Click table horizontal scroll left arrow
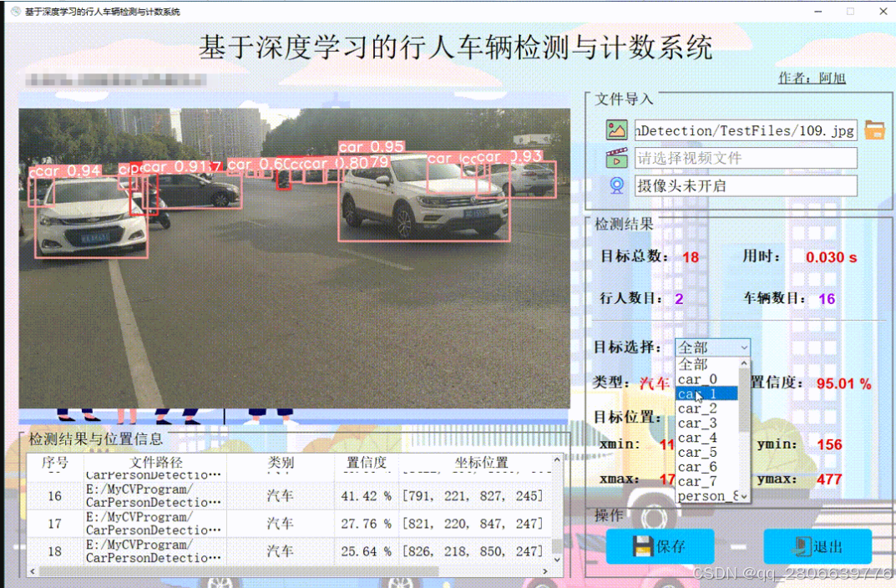The height and width of the screenshot is (588, 896). tap(33, 570)
